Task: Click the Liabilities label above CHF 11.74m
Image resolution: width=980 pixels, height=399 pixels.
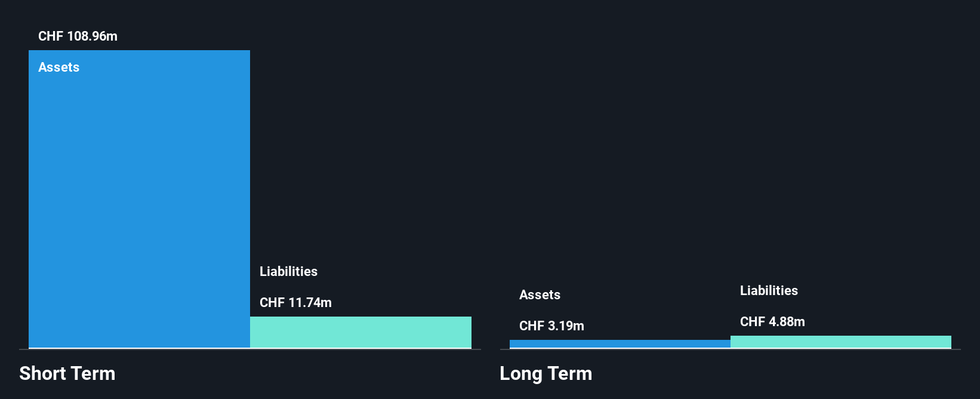Action: pyautogui.click(x=288, y=271)
